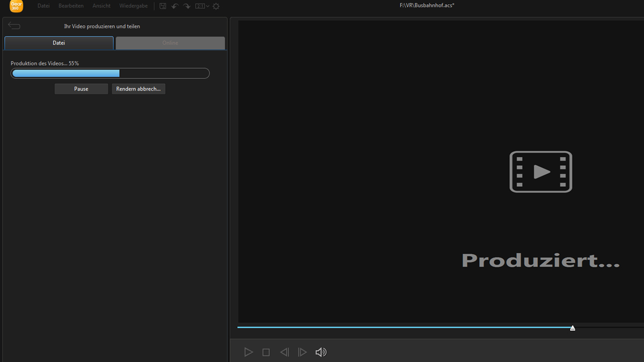Viewport: 644px width, 362px height.
Task: Switch to the Online tab
Action: [170, 43]
